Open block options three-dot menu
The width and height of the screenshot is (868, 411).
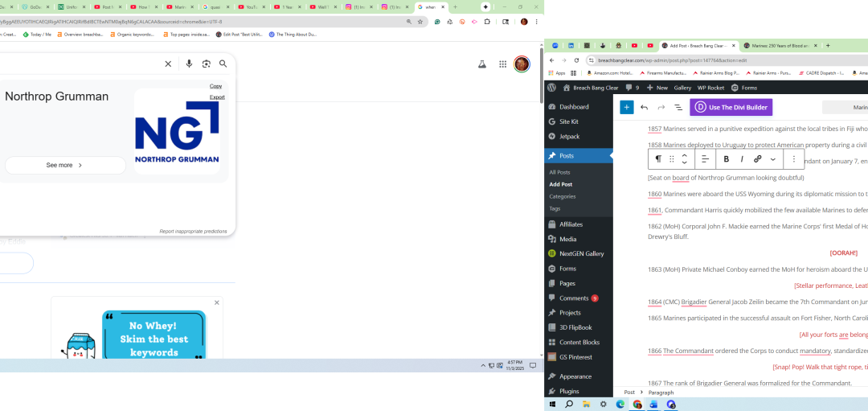tap(794, 159)
